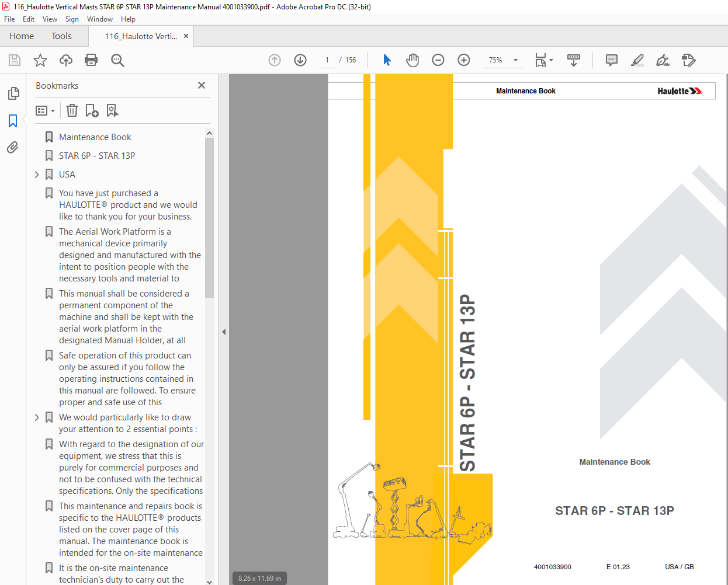Activate the selection arrow tool
Screen dimensions: 728x585
(x=387, y=60)
